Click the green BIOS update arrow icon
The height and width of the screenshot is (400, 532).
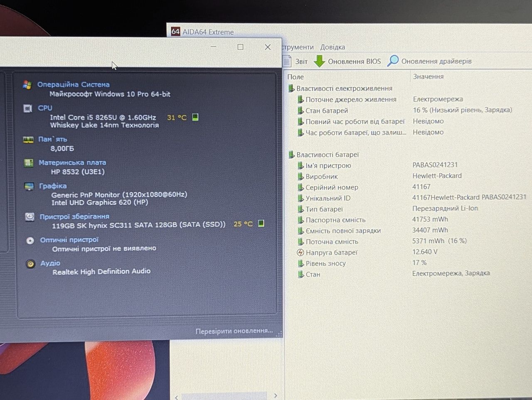[319, 61]
